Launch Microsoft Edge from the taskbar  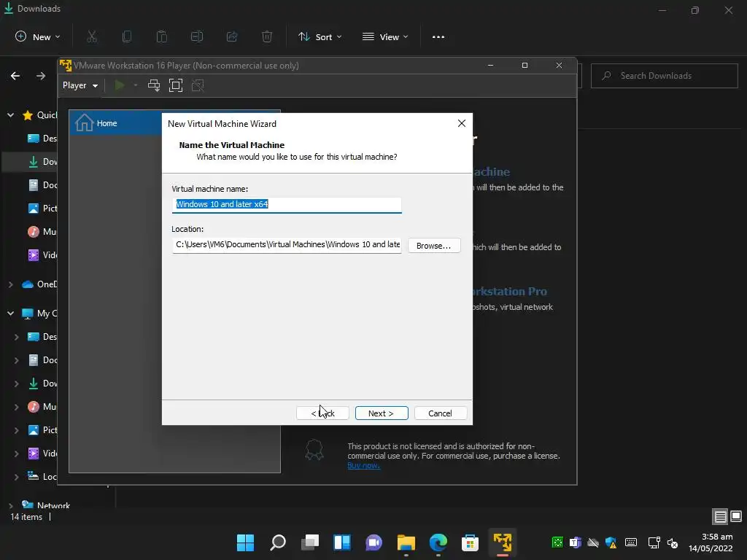(x=438, y=542)
